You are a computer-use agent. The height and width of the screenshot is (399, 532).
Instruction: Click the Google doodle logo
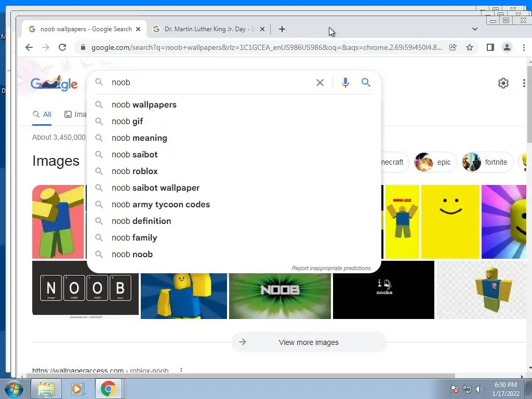coord(54,83)
